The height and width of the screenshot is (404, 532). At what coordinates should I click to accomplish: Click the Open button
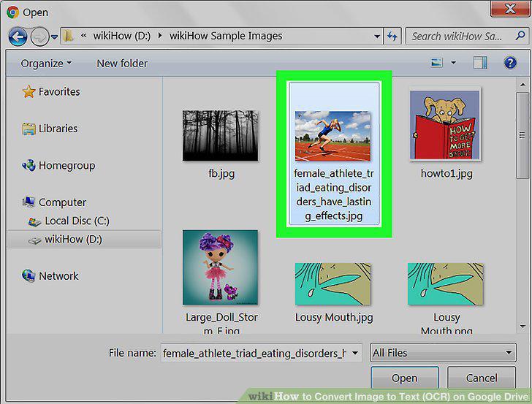click(x=404, y=378)
